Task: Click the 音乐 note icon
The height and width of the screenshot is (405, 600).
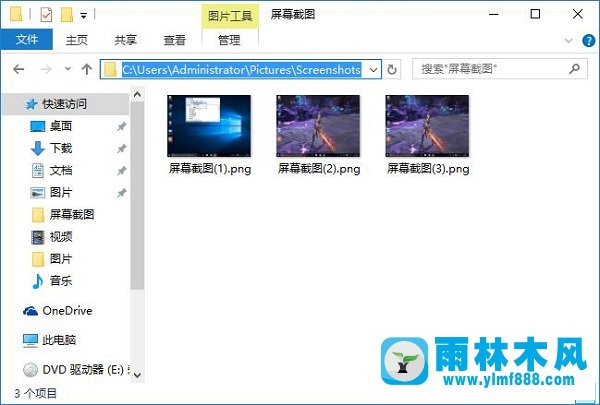Action: coord(38,281)
